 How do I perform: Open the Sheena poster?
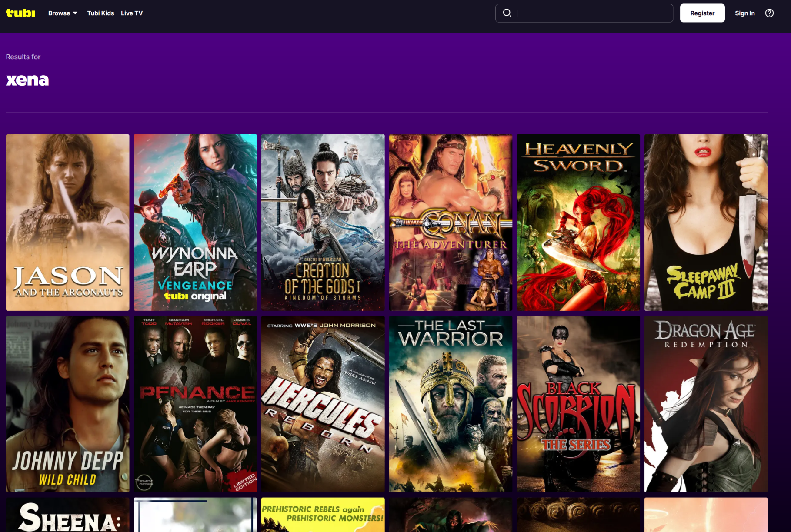pyautogui.click(x=67, y=515)
